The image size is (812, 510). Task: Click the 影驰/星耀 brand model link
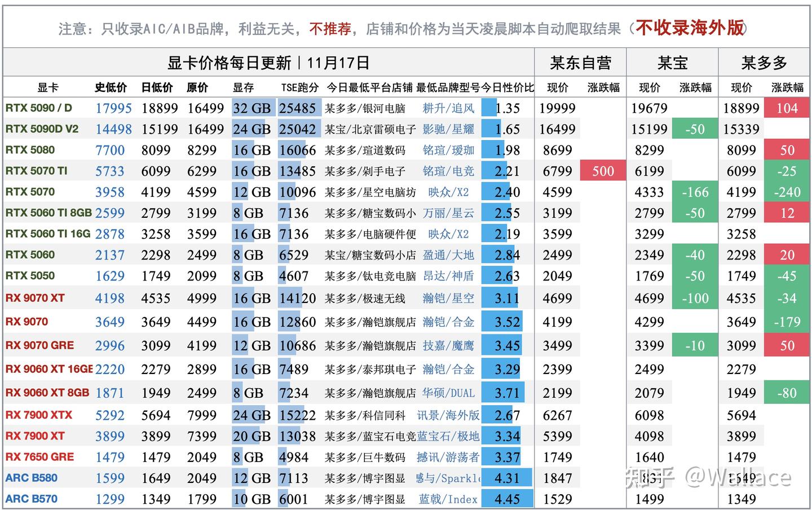[x=448, y=129]
